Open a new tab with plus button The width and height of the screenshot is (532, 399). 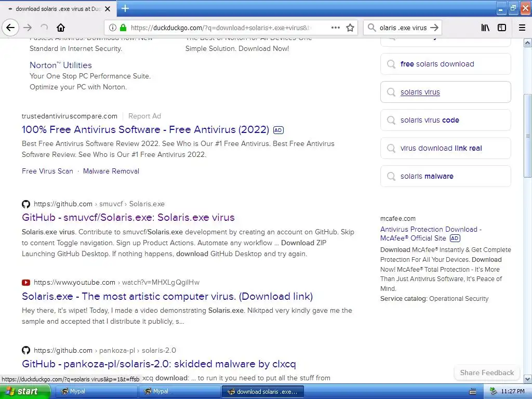pyautogui.click(x=125, y=8)
